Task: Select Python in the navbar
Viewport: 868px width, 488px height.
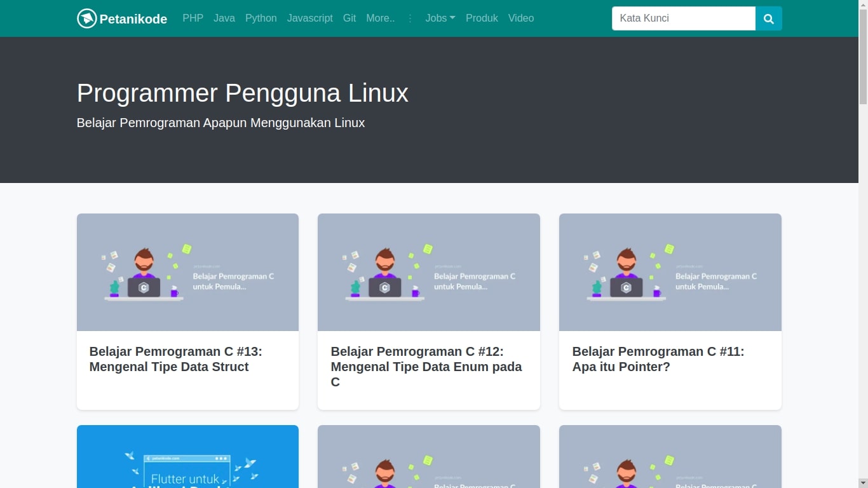Action: coord(261,18)
